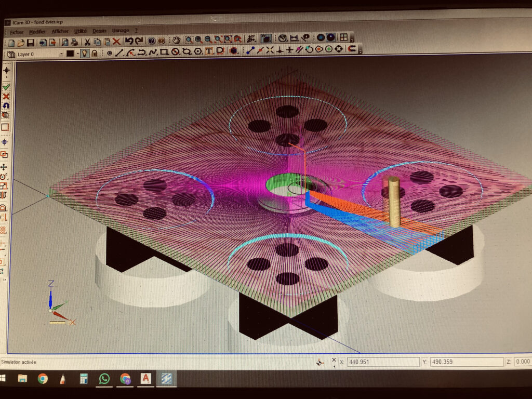Expand the color swatch dropdown arrow
This screenshot has width=532, height=399.
(78, 54)
